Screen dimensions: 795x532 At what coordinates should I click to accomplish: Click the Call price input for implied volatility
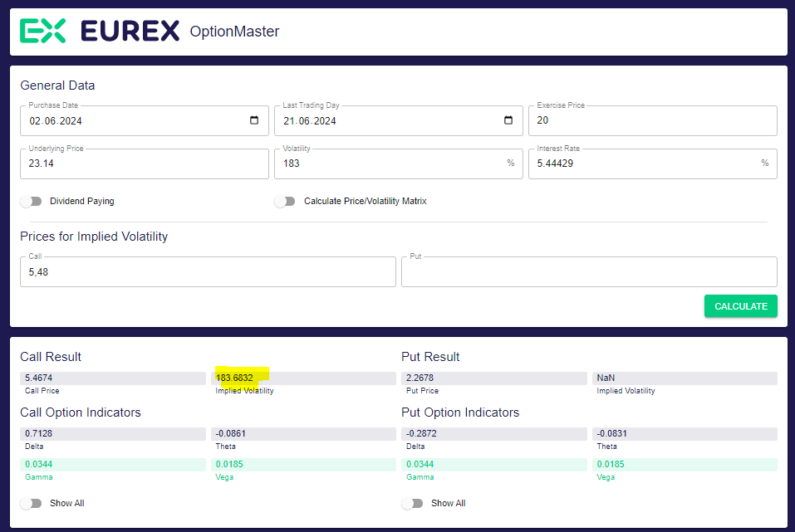tap(208, 272)
